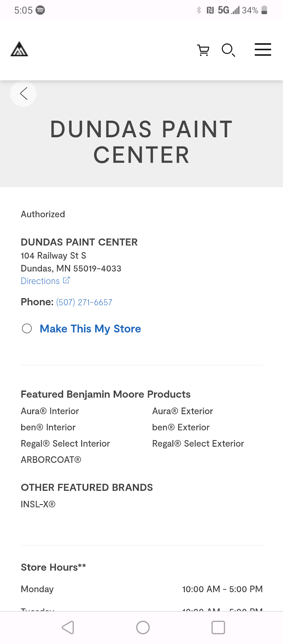Open Directions to Dundas Paint Center
The width and height of the screenshot is (283, 644).
pos(40,281)
